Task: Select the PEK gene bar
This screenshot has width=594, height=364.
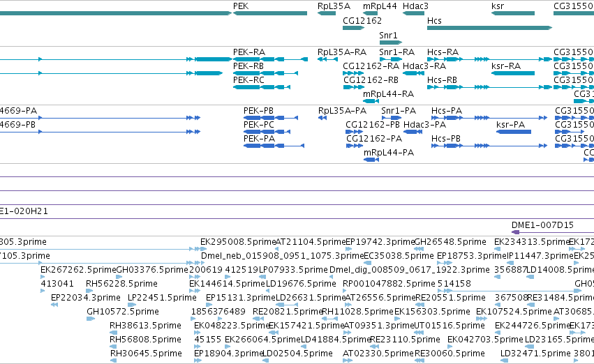Action: point(270,13)
